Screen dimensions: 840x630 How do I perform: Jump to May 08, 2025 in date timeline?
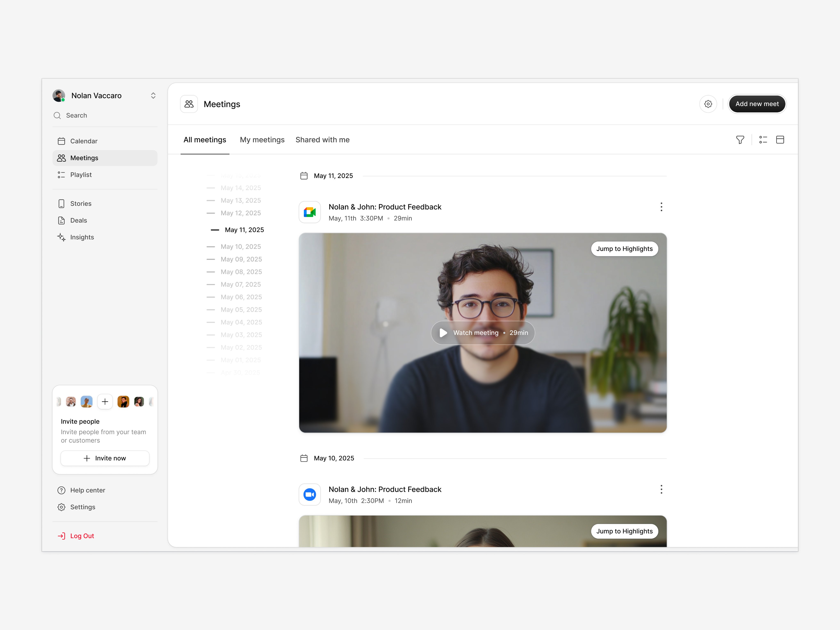pos(241,272)
